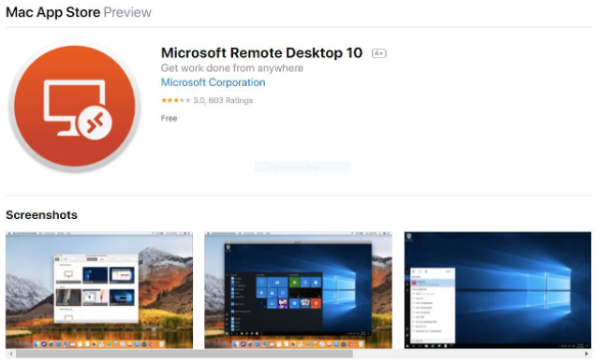The image size is (605, 364).
Task: Click the 'Get work done from anywhere' subtitle
Action: pyautogui.click(x=232, y=68)
